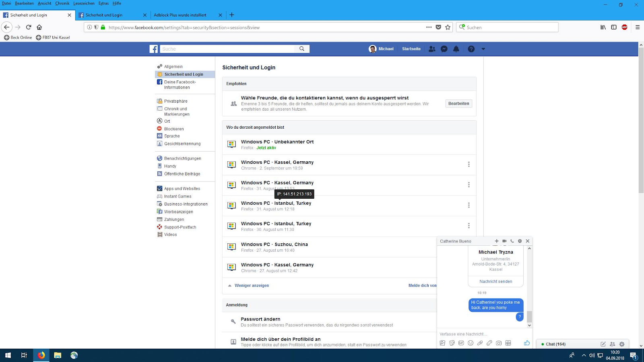Open the Chat (164) sidebar tab
Viewport: 644px width, 362px height.
click(555, 344)
